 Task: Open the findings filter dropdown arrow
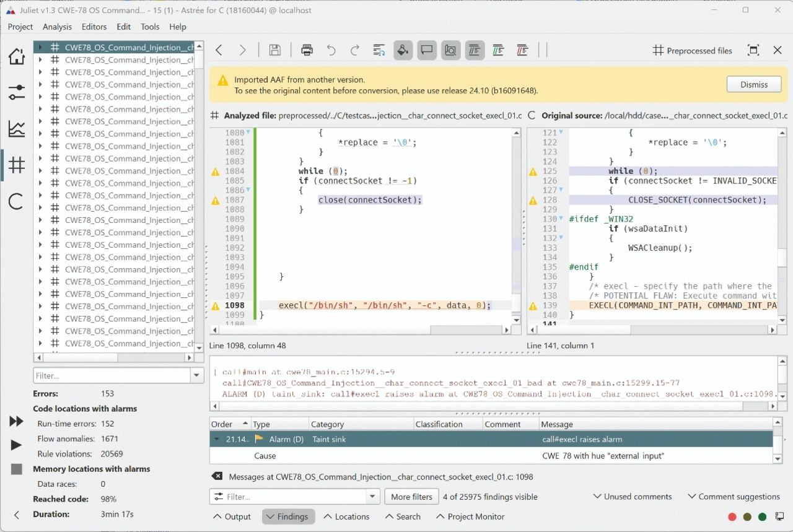(372, 497)
